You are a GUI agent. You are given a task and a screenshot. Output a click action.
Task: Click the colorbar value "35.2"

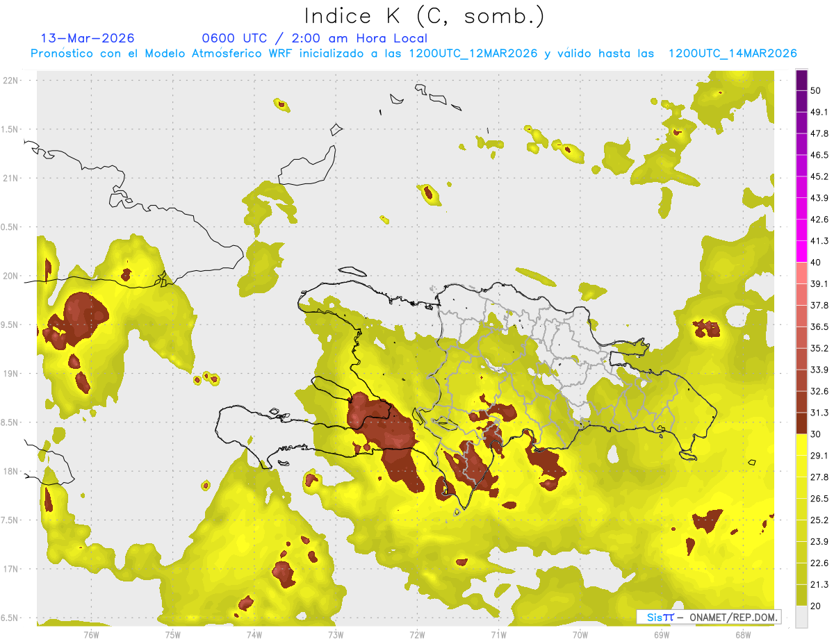click(819, 348)
